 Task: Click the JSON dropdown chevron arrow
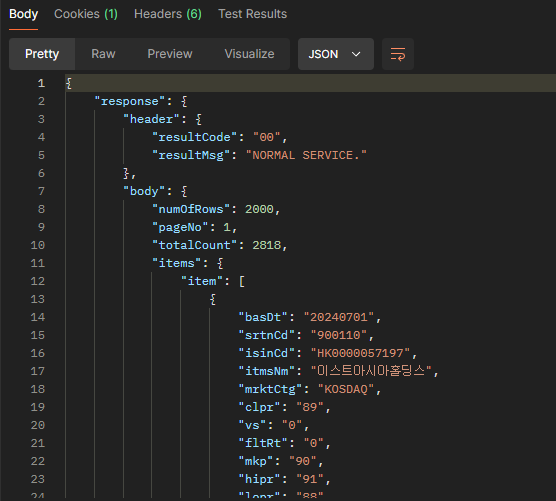[x=356, y=54]
